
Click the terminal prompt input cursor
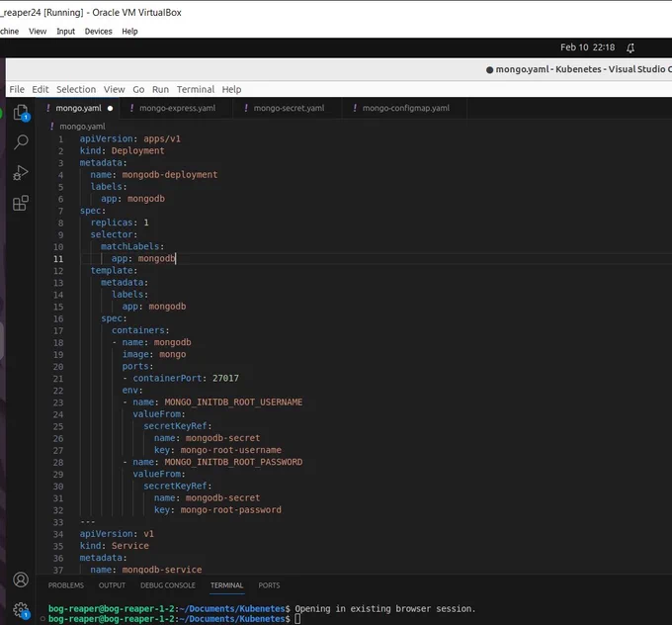click(297, 619)
